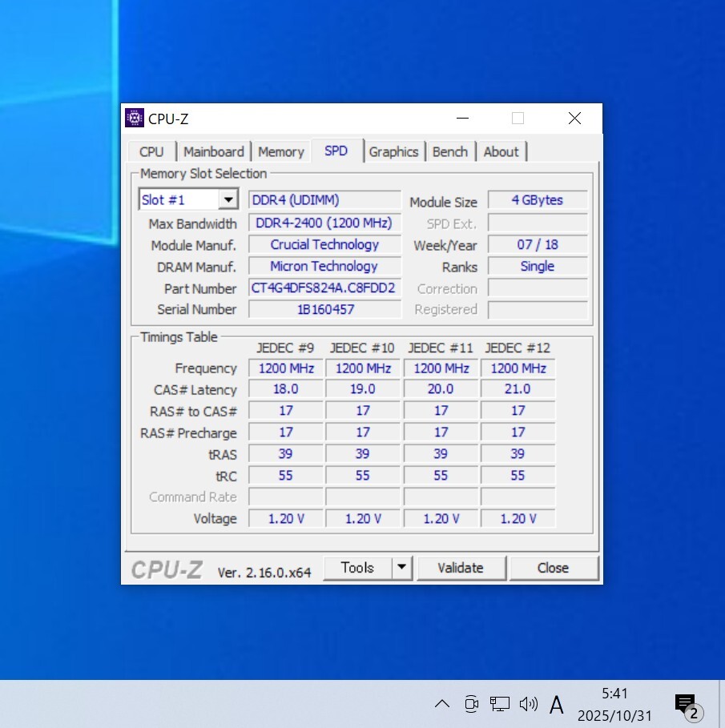Open the Tools dropdown arrow
This screenshot has width=725, height=728.
(x=401, y=568)
